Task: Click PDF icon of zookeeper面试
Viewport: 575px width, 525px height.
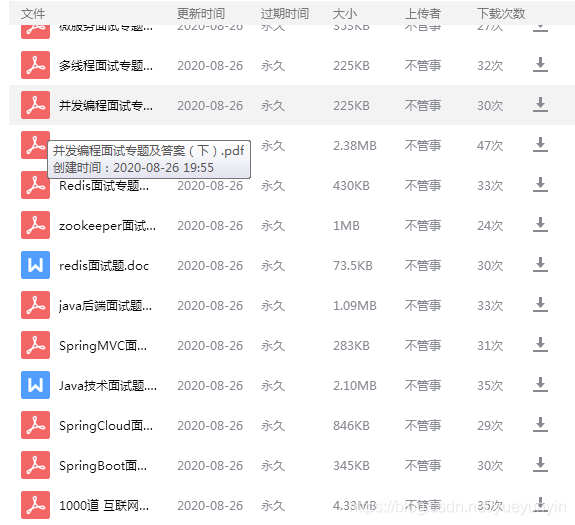Action: [35, 225]
